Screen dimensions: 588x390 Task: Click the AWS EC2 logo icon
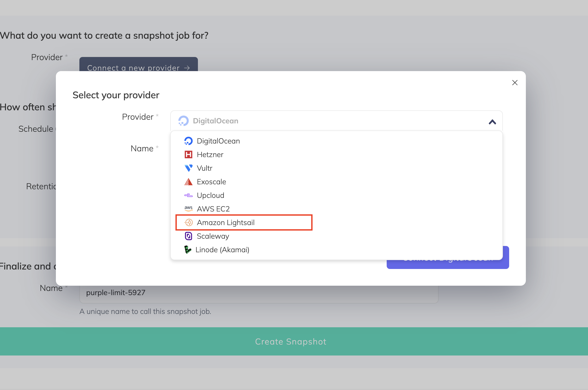pyautogui.click(x=188, y=209)
